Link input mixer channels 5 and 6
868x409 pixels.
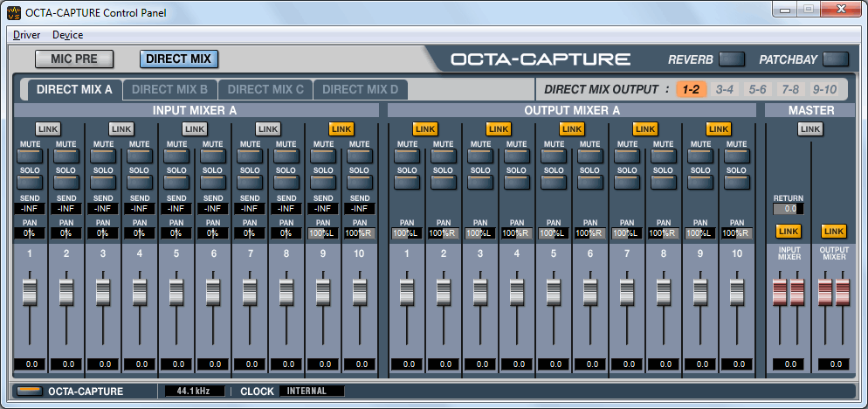tap(195, 129)
